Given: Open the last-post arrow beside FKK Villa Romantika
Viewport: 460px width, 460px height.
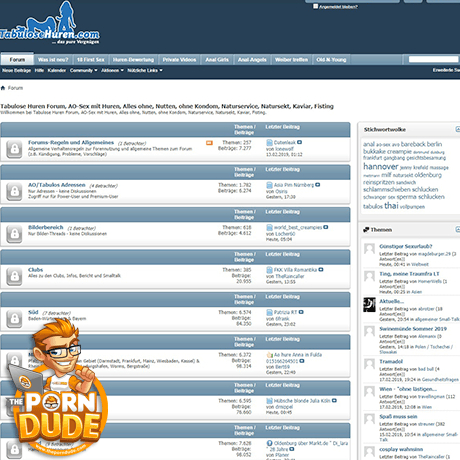Looking at the screenshot, I should tap(321, 270).
